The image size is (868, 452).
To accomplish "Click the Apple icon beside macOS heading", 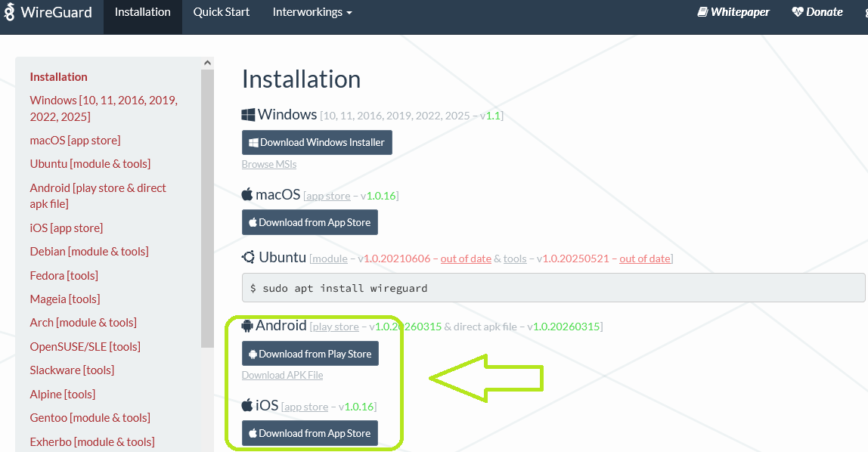I will tap(247, 194).
